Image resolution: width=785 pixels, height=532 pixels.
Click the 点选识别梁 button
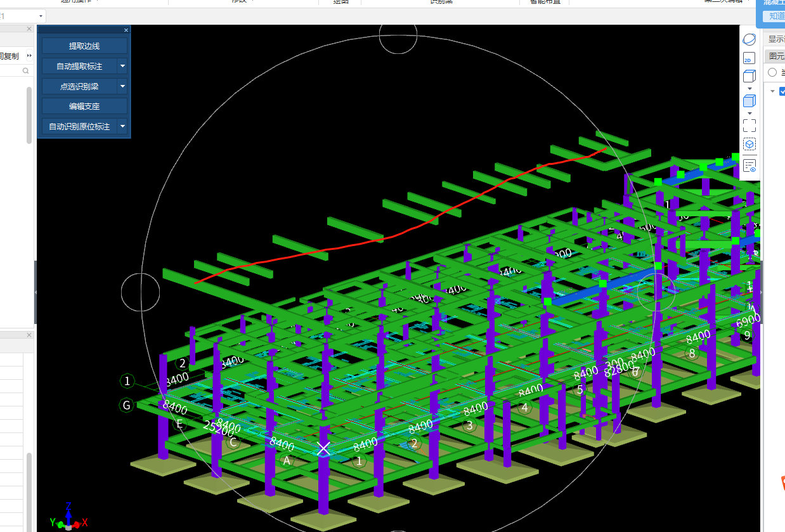[79, 86]
